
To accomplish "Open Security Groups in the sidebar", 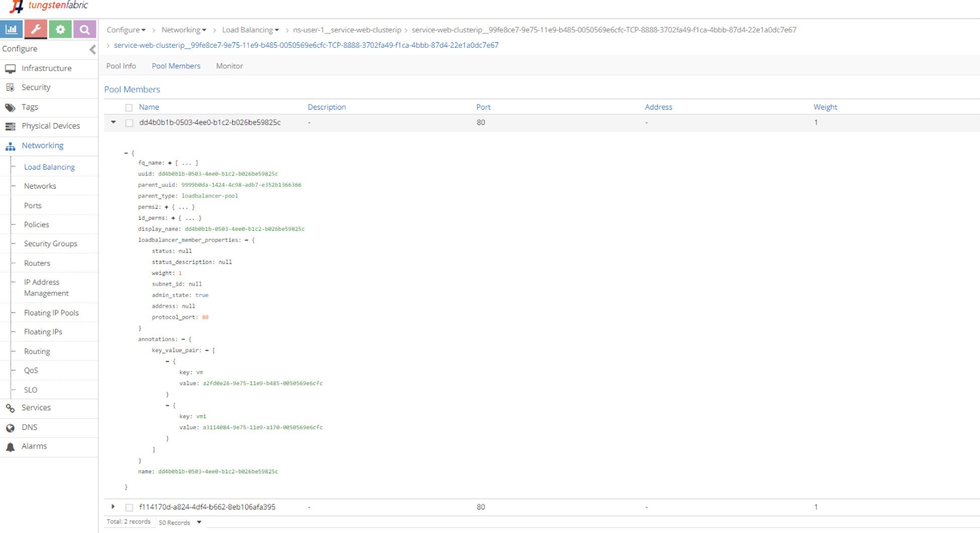I will coord(51,243).
